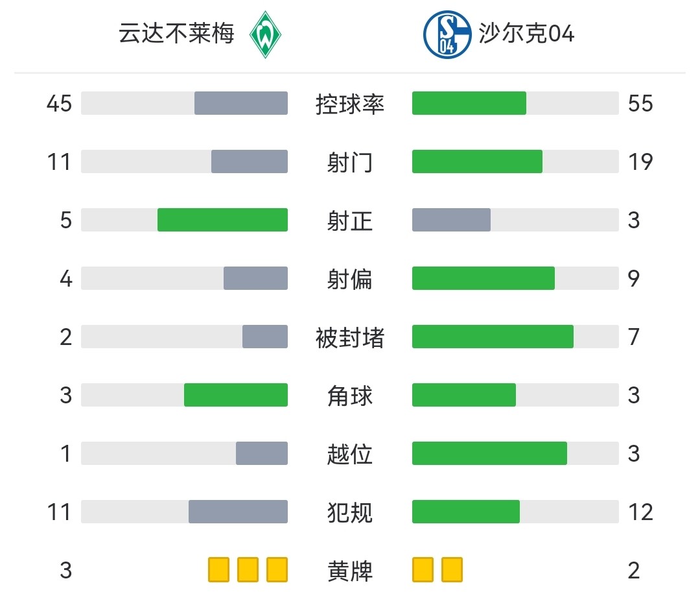Click the 犯规 fouls label

coord(350,512)
